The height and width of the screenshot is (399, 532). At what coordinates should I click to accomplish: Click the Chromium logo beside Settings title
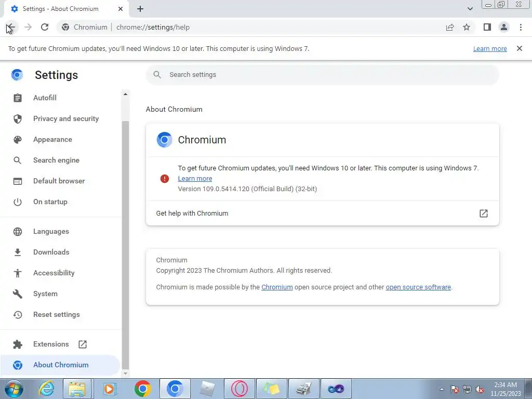(x=17, y=75)
